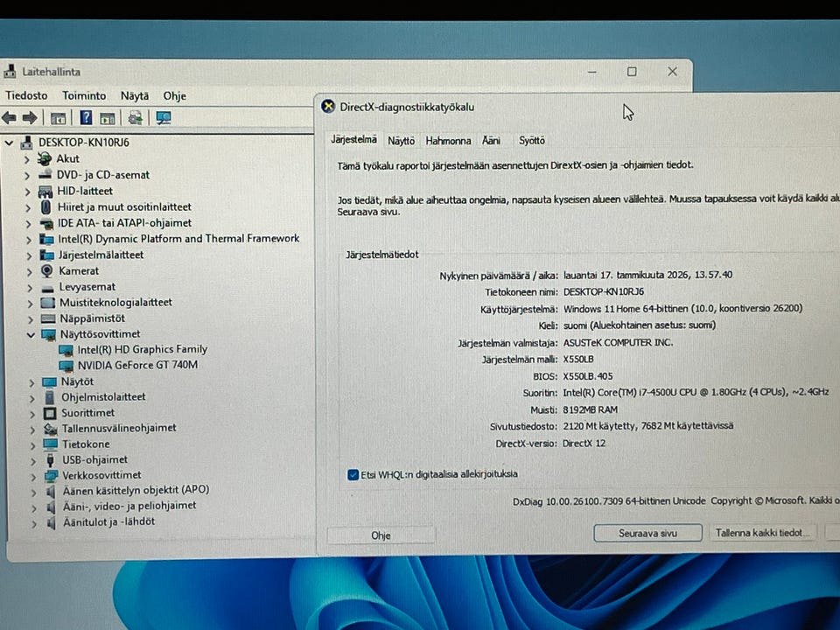
Task: Open the Toiminto menu
Action: (84, 95)
